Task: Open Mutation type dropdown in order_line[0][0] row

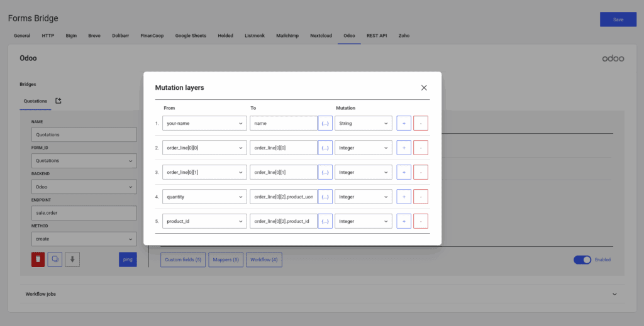Action: [x=364, y=148]
